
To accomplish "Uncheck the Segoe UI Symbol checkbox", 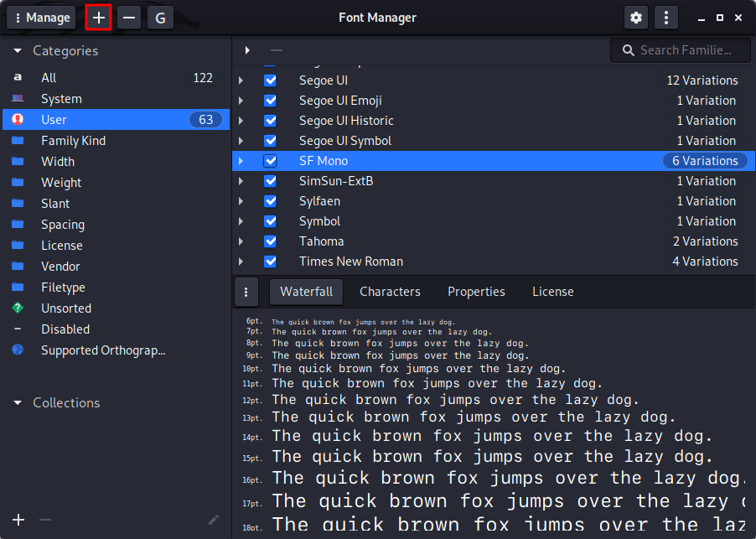I will (x=270, y=141).
